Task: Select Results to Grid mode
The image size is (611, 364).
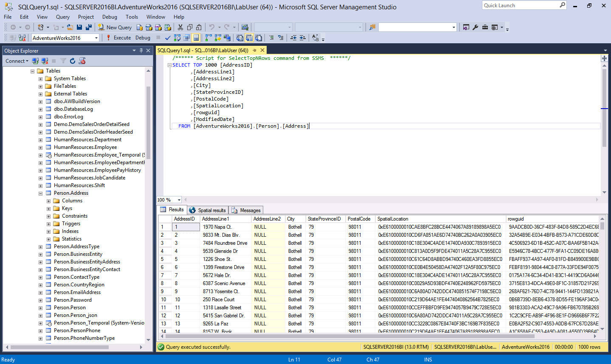Action: [249, 38]
